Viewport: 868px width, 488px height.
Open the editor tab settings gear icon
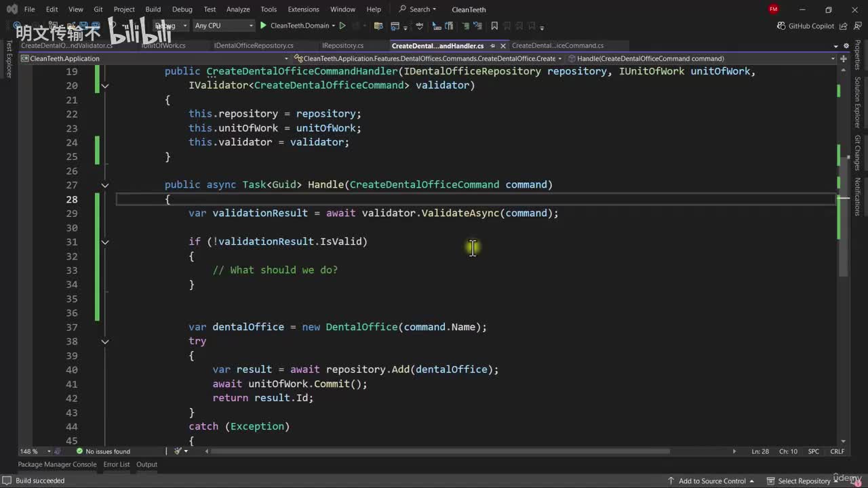848,45
